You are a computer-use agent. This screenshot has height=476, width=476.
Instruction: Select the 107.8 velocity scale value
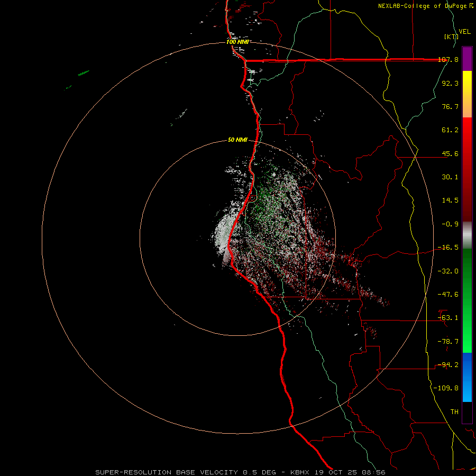(x=448, y=59)
